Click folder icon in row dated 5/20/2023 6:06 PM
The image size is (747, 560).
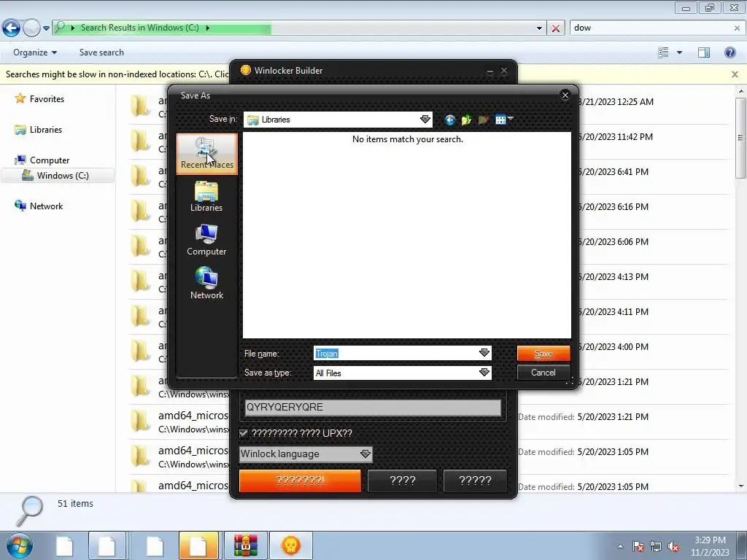[141, 246]
